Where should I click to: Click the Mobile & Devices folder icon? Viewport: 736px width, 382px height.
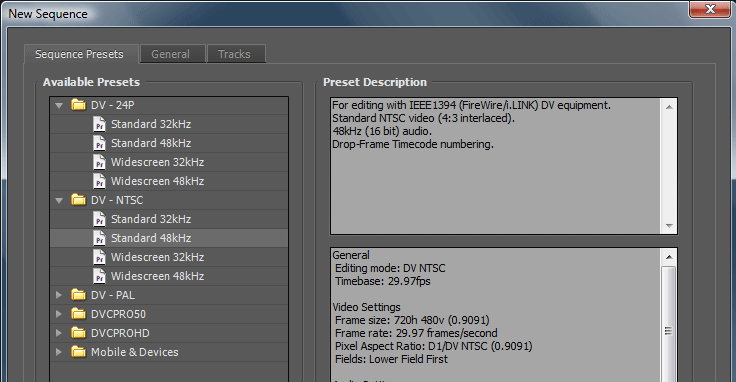(x=78, y=351)
